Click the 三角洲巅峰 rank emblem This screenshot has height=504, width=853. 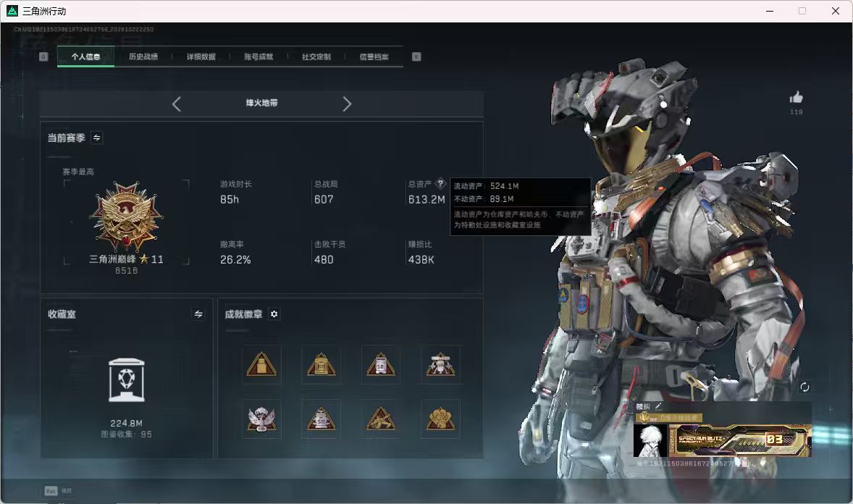pos(126,217)
